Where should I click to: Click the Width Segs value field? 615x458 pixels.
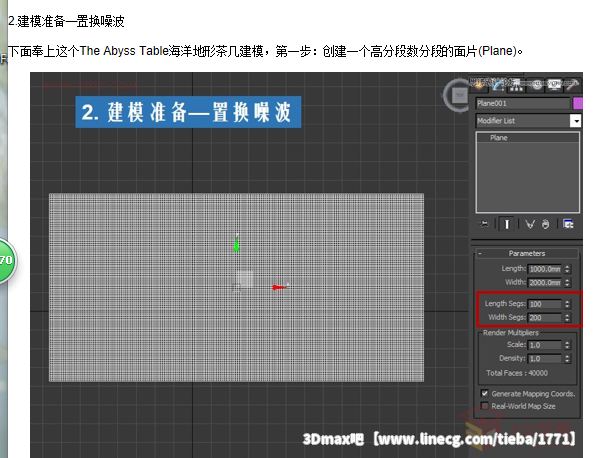(x=545, y=318)
